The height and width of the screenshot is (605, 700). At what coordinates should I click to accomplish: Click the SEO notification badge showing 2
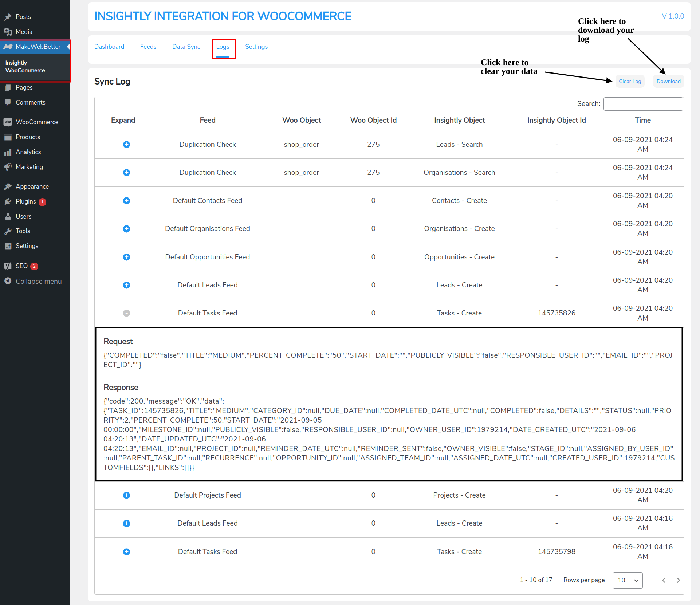34,266
